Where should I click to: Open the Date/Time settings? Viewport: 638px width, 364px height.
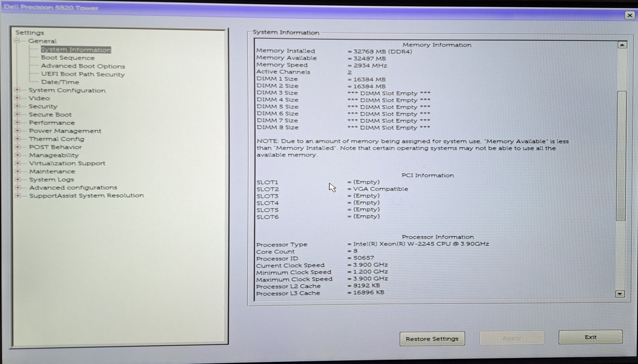(60, 82)
